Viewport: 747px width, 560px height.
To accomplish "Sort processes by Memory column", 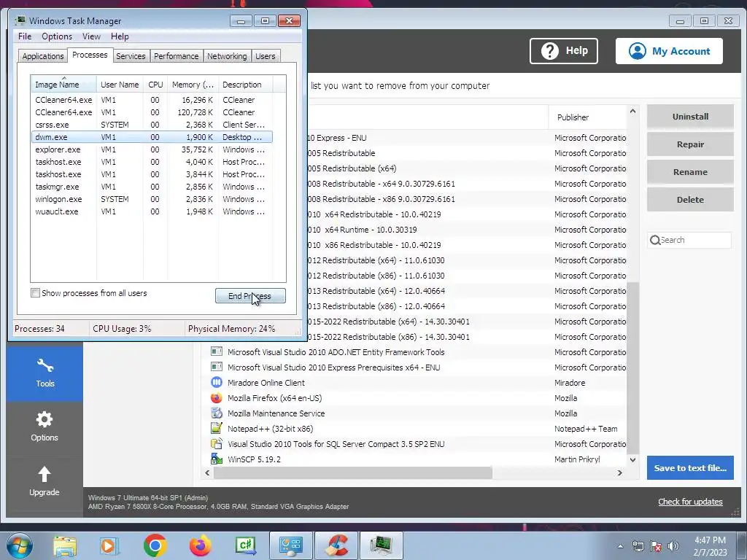I will (x=193, y=85).
